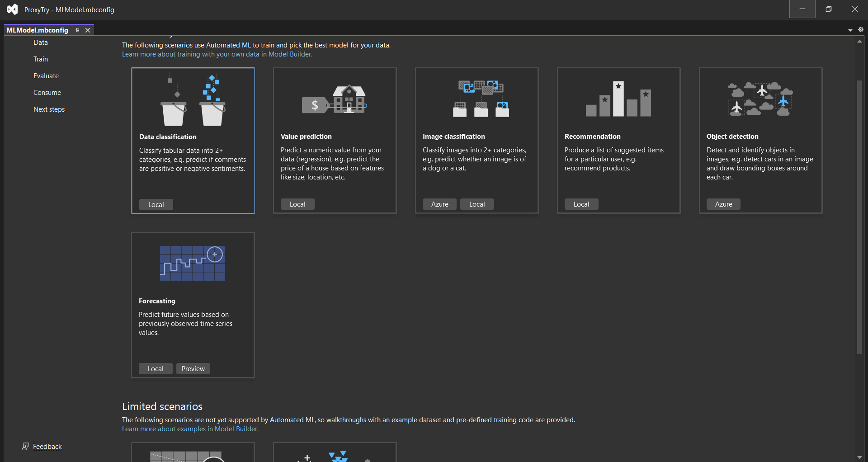Click the scroll-up arrow on the scrollbar
Screen dimensions: 868x462
pyautogui.click(x=860, y=41)
